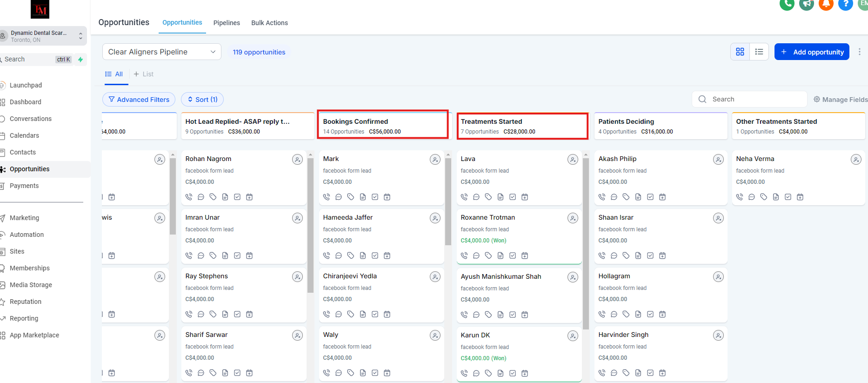The image size is (868, 383).
Task: Click tag icon on Lava card
Action: coord(488,197)
